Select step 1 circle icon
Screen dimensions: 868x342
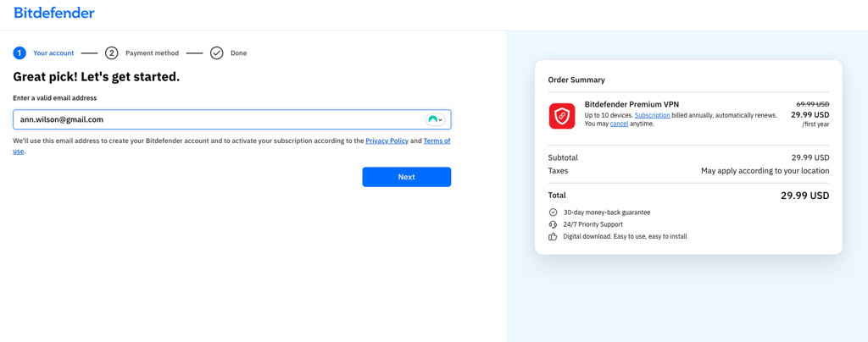tap(19, 53)
